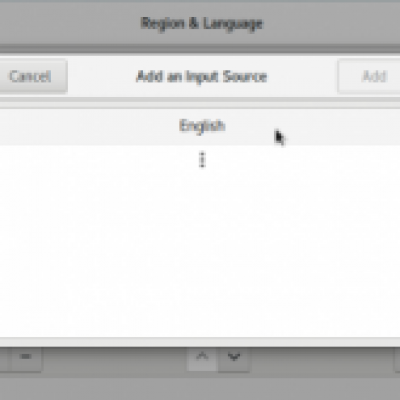Choose the down chevron below the dialog
Image resolution: width=400 pixels, height=400 pixels.
[x=234, y=357]
